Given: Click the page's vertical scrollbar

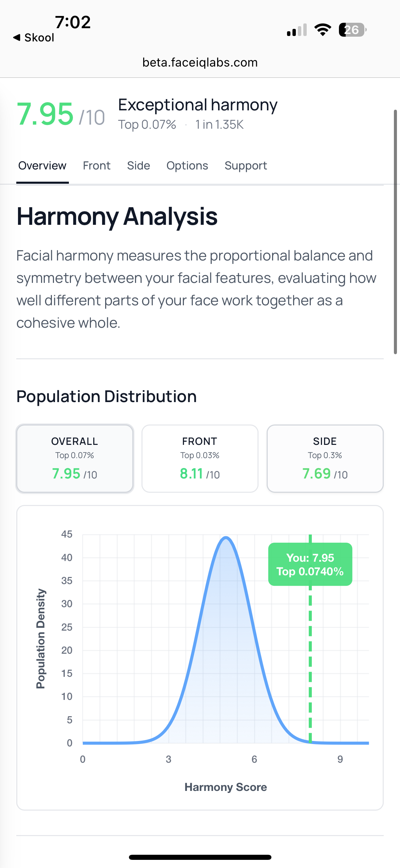Looking at the screenshot, I should tap(395, 232).
